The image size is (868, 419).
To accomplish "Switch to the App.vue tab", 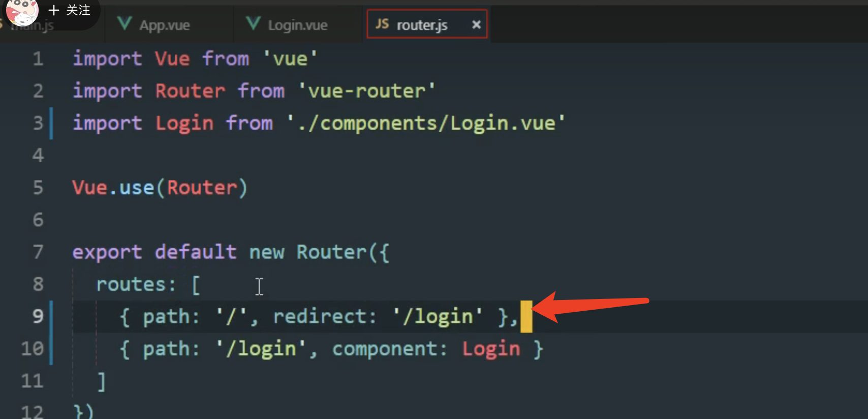I will (165, 25).
